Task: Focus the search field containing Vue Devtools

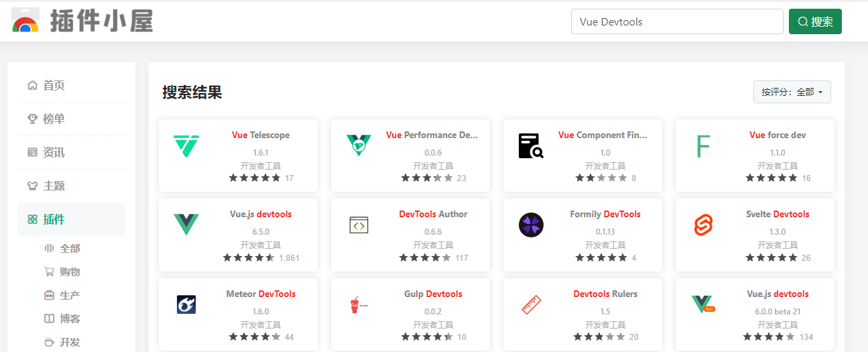Action: [677, 21]
